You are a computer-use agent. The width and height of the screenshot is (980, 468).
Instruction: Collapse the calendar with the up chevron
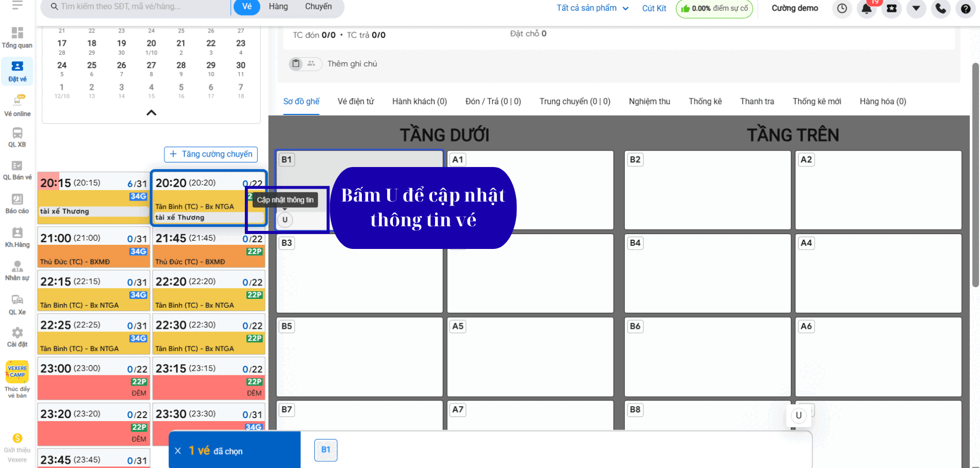[x=151, y=113]
